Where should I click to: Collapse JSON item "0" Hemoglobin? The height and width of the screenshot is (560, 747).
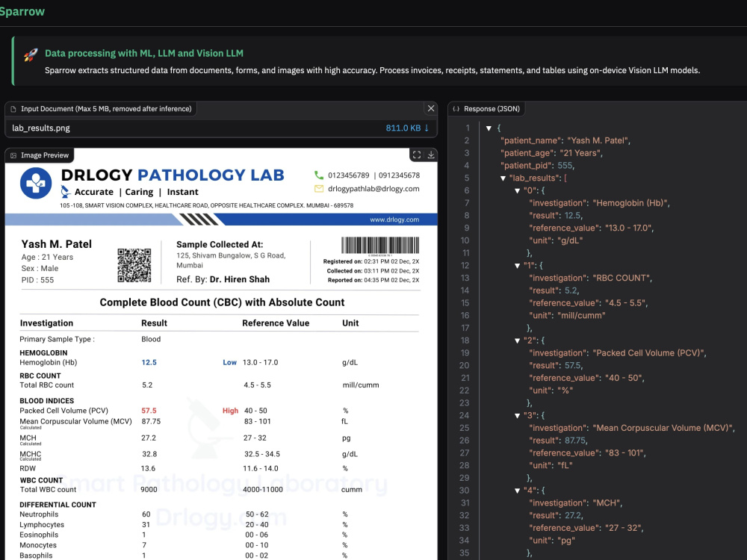coord(518,190)
